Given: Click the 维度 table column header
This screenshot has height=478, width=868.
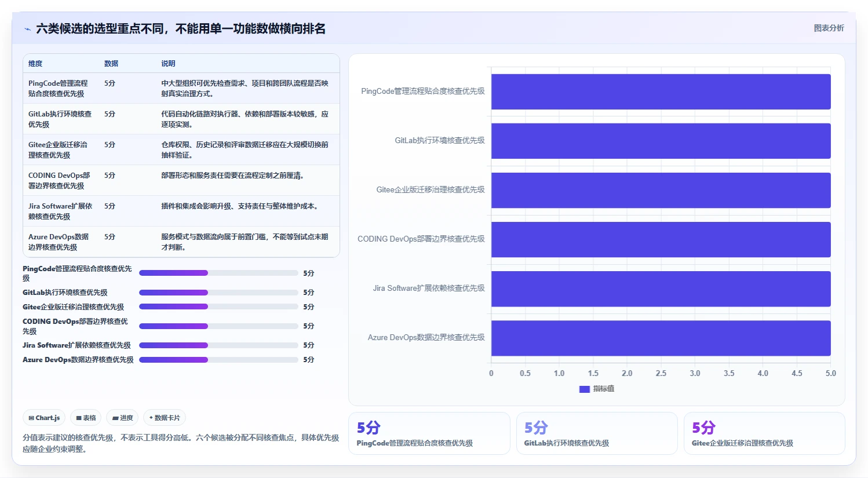Looking at the screenshot, I should click(35, 64).
